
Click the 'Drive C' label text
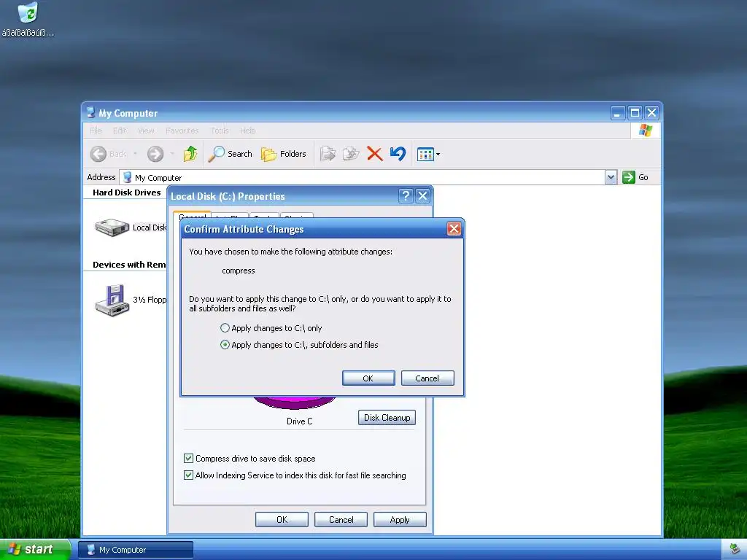click(x=300, y=421)
